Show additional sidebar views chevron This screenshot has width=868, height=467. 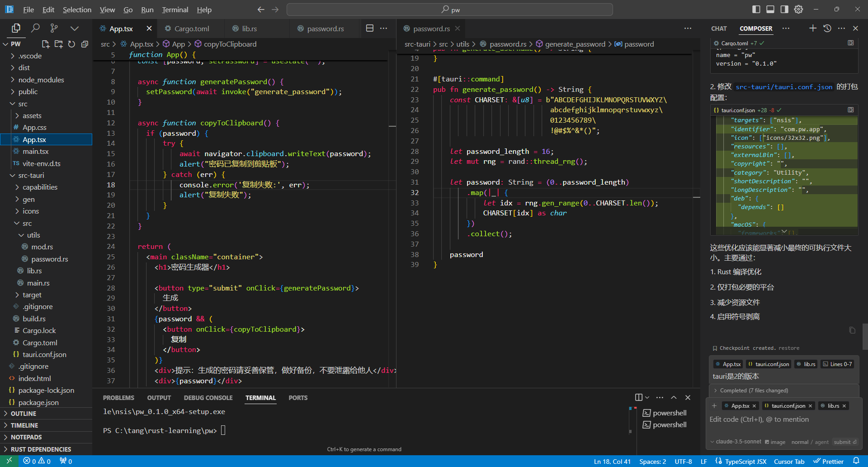pyautogui.click(x=75, y=28)
